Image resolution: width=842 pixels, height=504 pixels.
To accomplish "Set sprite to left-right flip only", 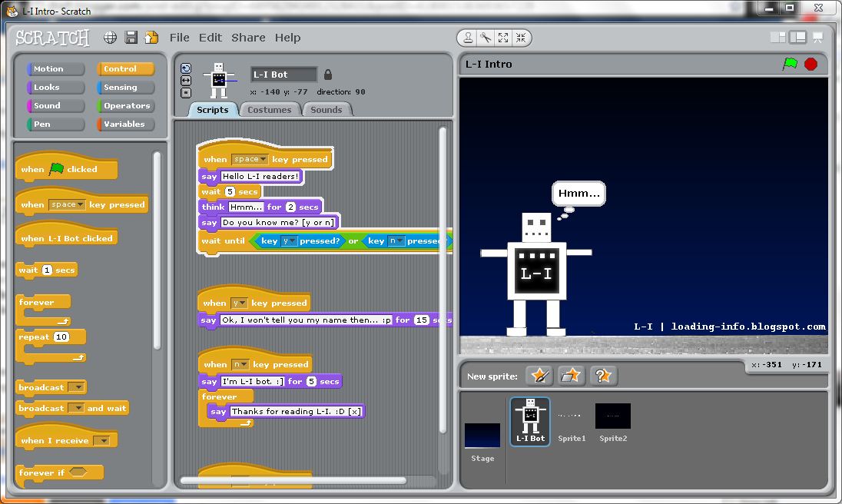I will click(x=185, y=79).
